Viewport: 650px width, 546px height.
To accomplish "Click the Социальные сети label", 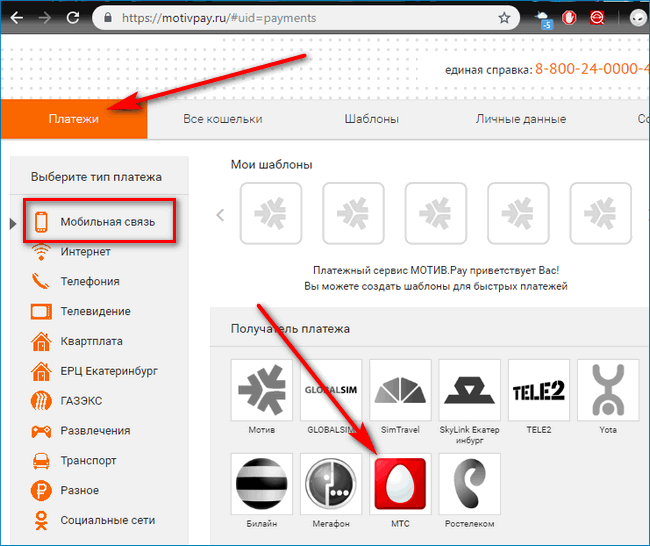I will coord(108,520).
